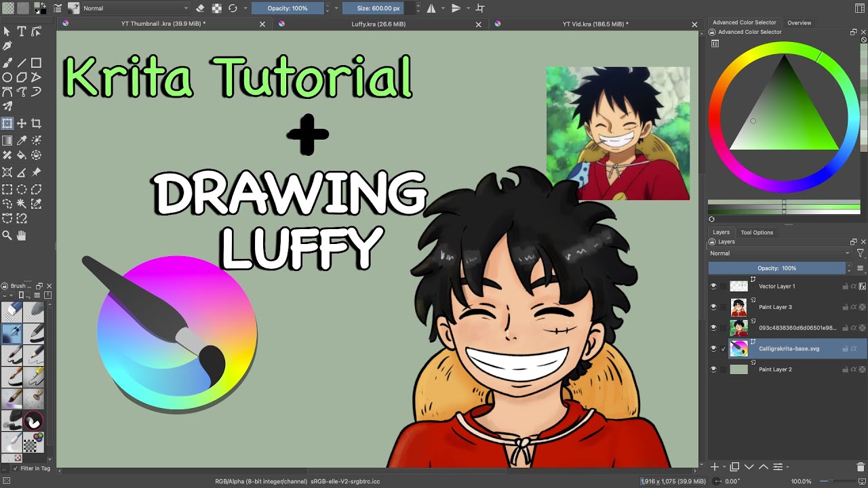Select the Measure angle tool

(22, 172)
